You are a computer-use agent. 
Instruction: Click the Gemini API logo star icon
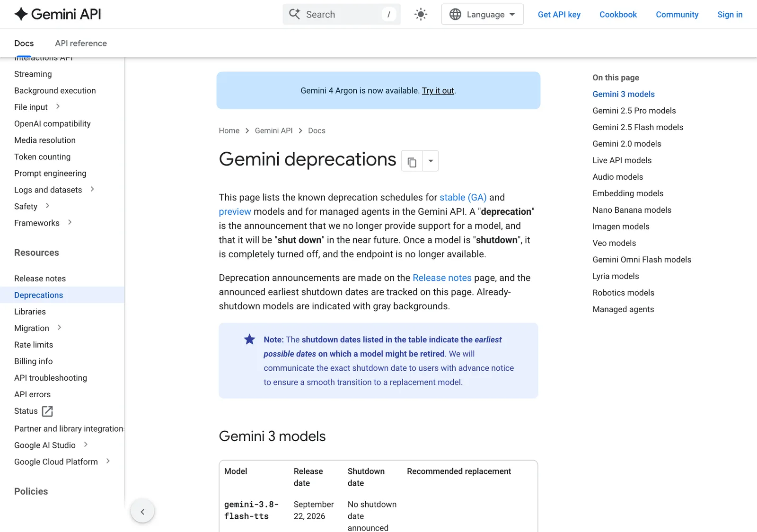[21, 14]
